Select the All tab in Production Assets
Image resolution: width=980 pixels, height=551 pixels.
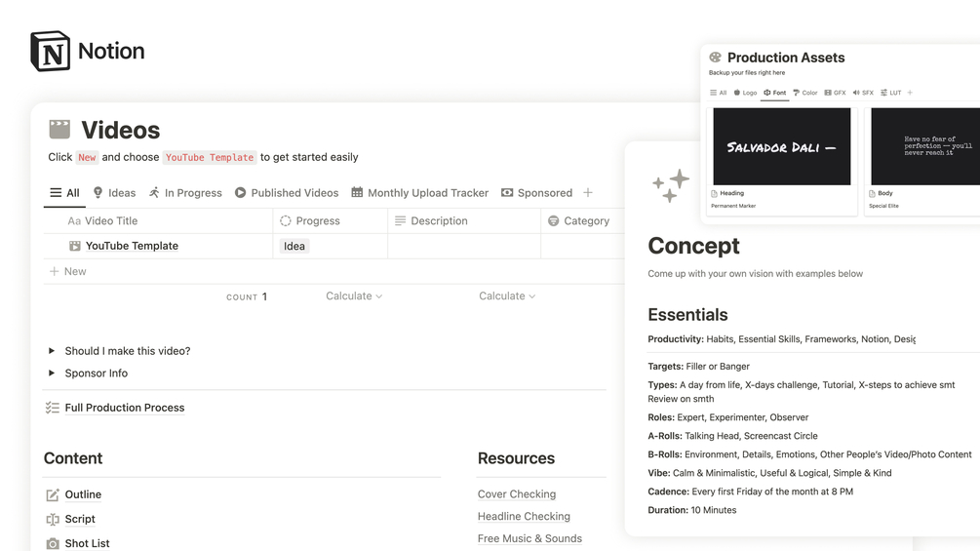(x=718, y=93)
